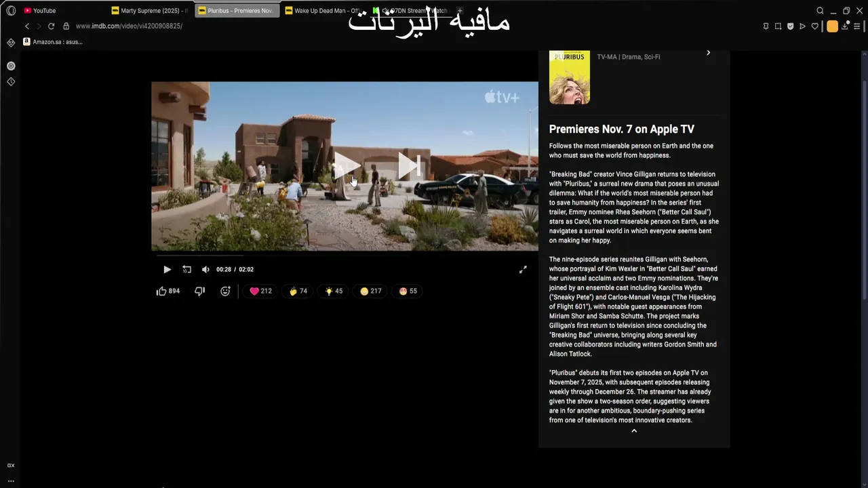Open the Opera main menu icon
Viewport: 868px width, 488px height.
(x=11, y=11)
